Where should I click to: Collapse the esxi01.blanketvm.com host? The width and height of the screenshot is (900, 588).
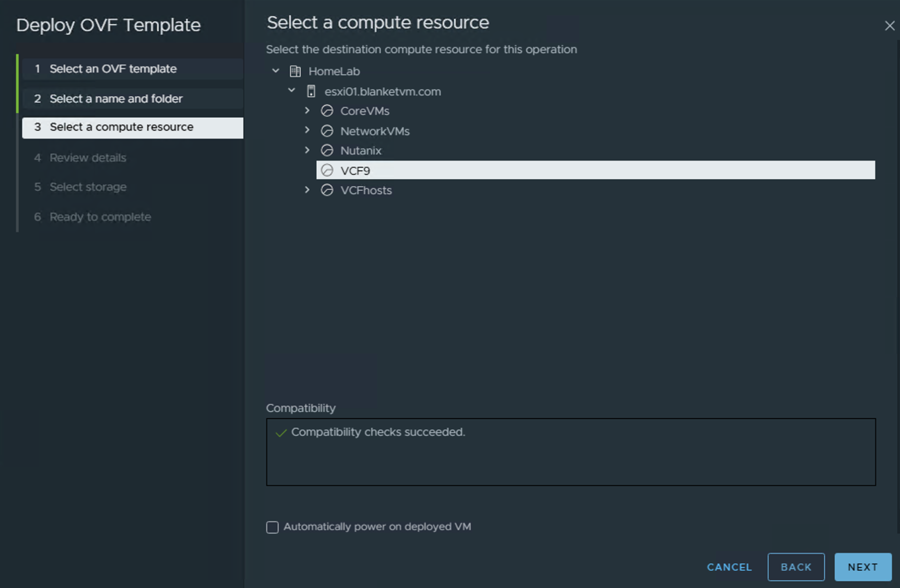(x=291, y=90)
